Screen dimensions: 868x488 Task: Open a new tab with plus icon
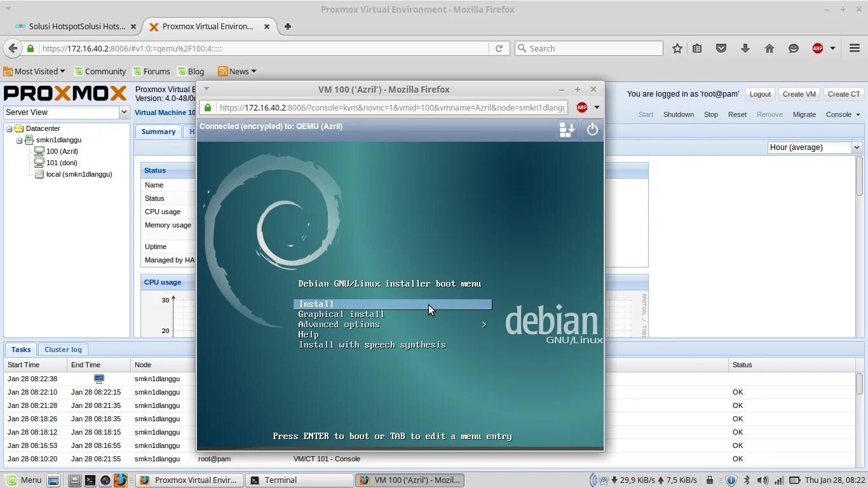tap(287, 27)
